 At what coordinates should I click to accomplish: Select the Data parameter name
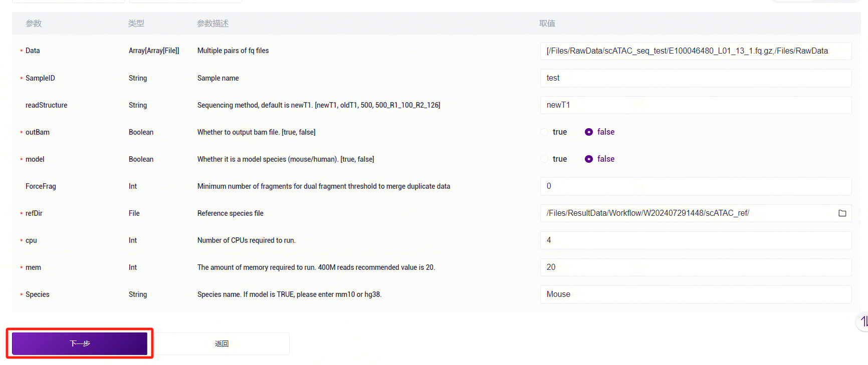click(x=33, y=51)
